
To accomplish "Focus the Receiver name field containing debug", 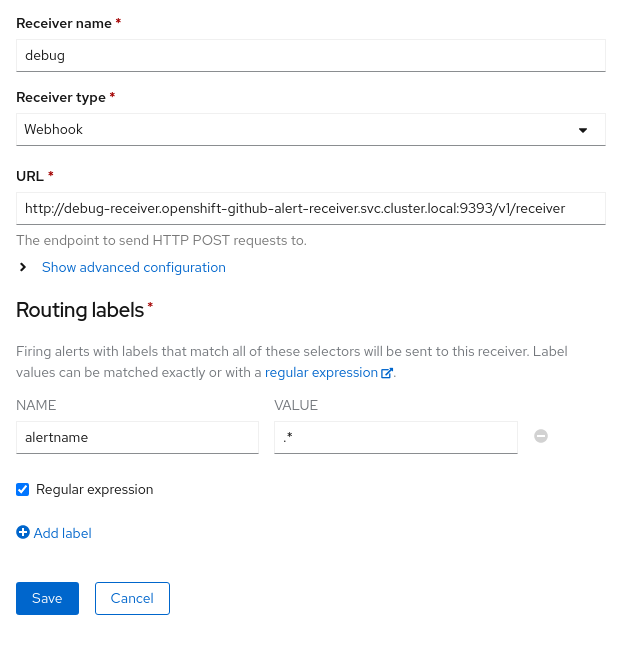I will (310, 56).
